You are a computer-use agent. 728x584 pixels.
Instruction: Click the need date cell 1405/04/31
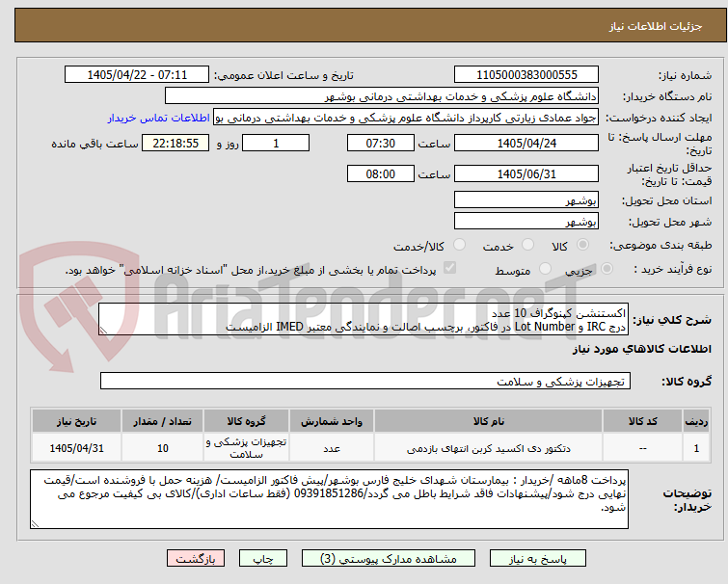tap(76, 448)
